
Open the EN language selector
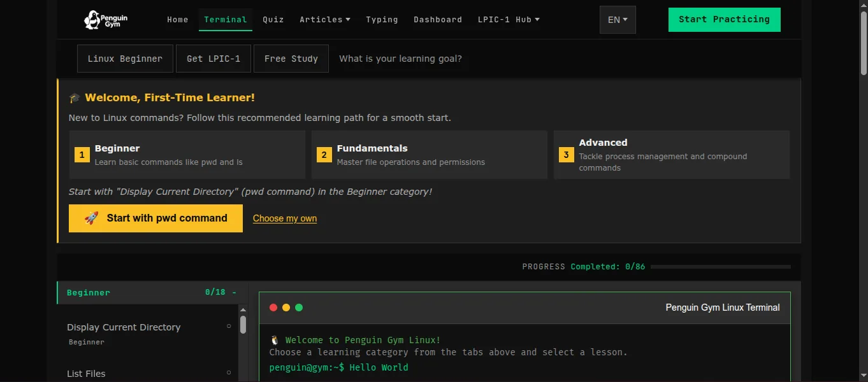tap(618, 20)
